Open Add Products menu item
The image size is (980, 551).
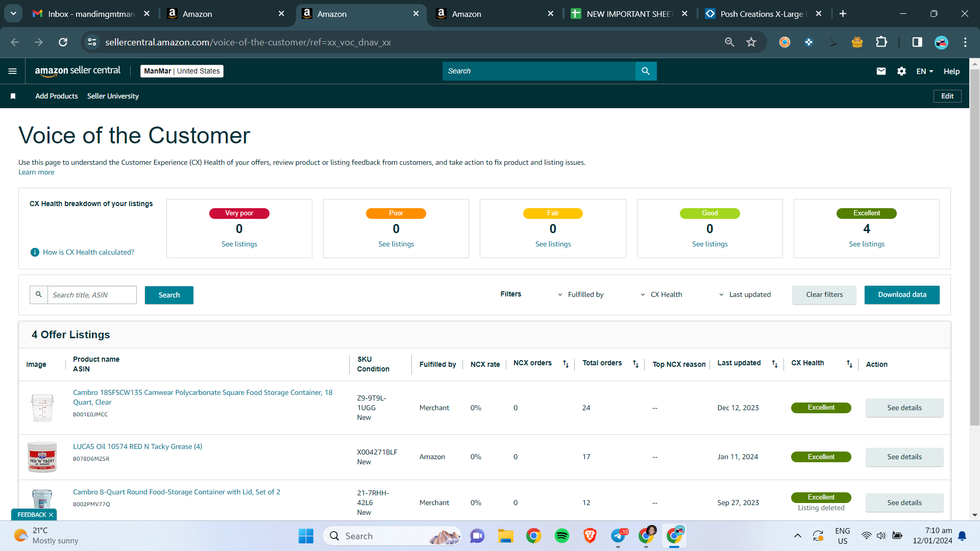click(57, 96)
